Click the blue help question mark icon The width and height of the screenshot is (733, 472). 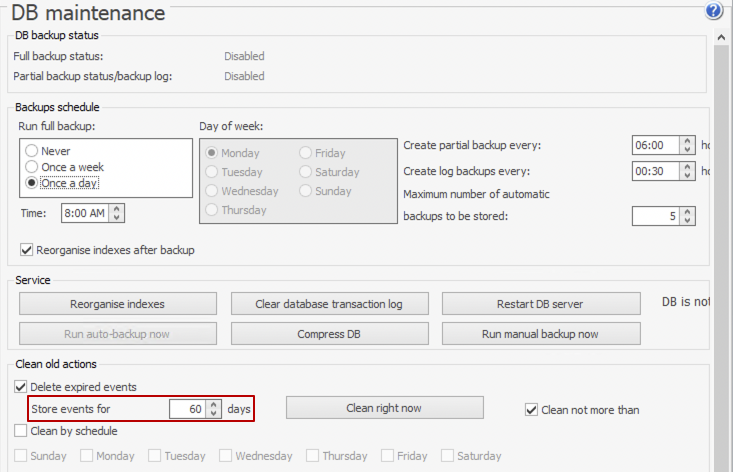click(713, 12)
